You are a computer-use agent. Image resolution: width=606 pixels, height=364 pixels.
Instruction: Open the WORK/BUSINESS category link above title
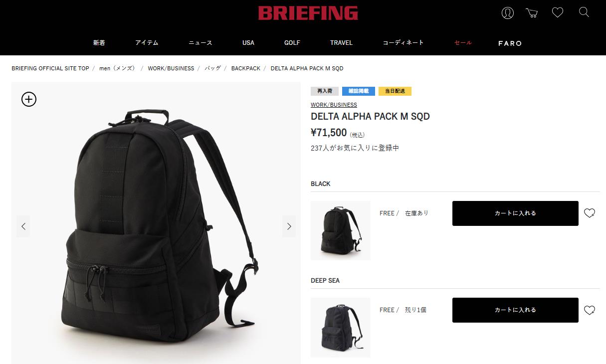click(x=334, y=105)
